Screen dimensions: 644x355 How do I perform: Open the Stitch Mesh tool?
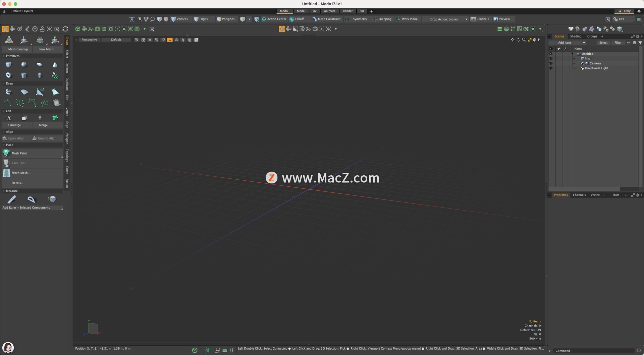pos(32,173)
